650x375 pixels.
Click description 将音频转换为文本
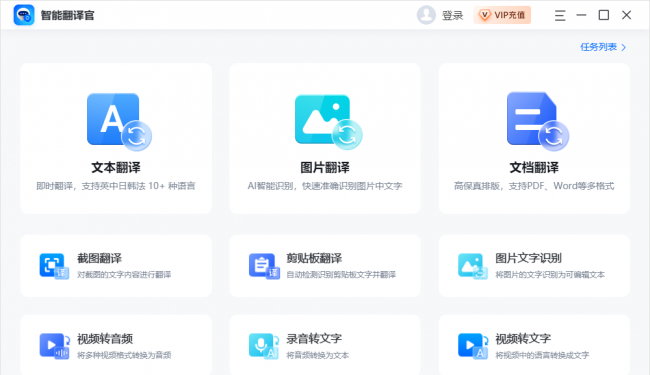[x=318, y=355]
